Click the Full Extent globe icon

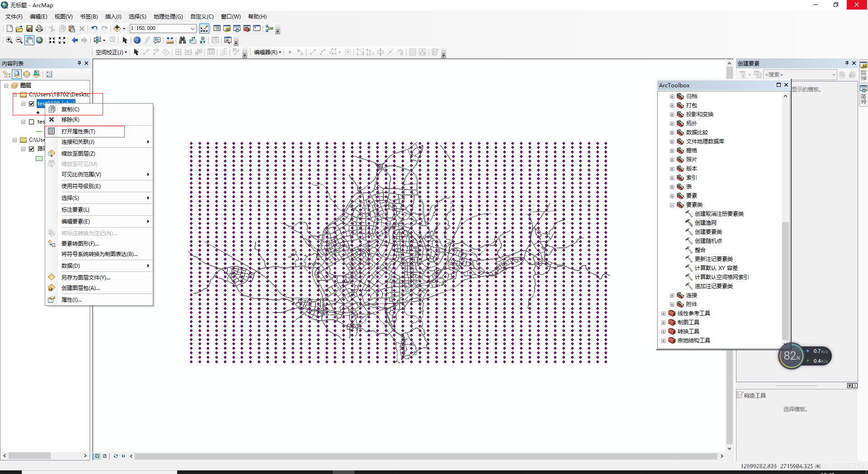(40, 40)
